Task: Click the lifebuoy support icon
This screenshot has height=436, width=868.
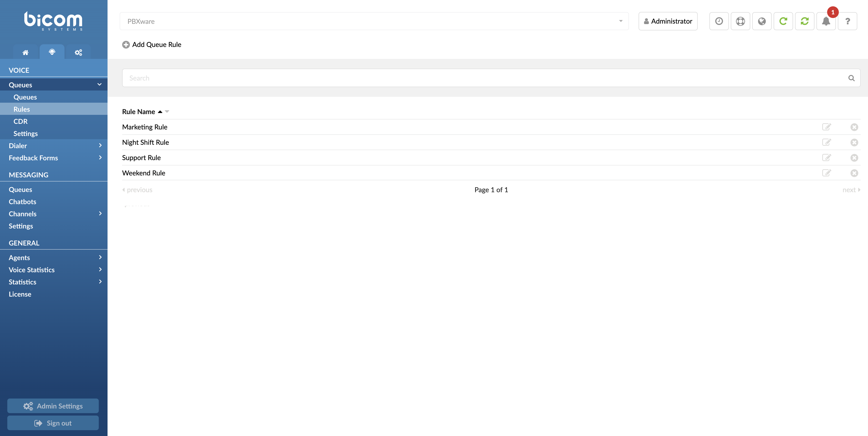Action: [740, 21]
